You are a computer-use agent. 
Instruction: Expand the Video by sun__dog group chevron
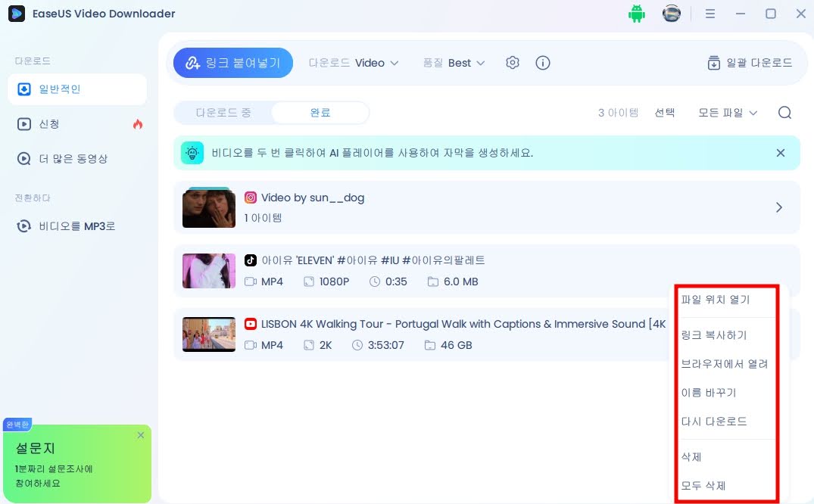click(778, 207)
